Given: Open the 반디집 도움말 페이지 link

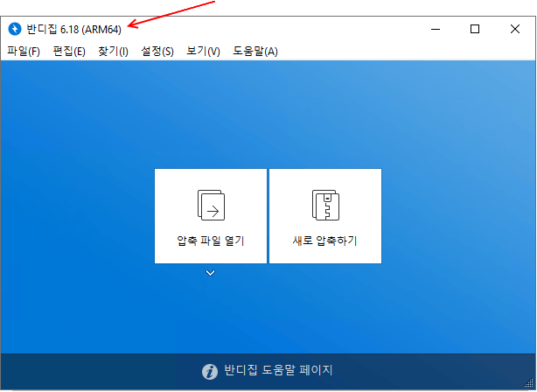Looking at the screenshot, I should click(278, 370).
